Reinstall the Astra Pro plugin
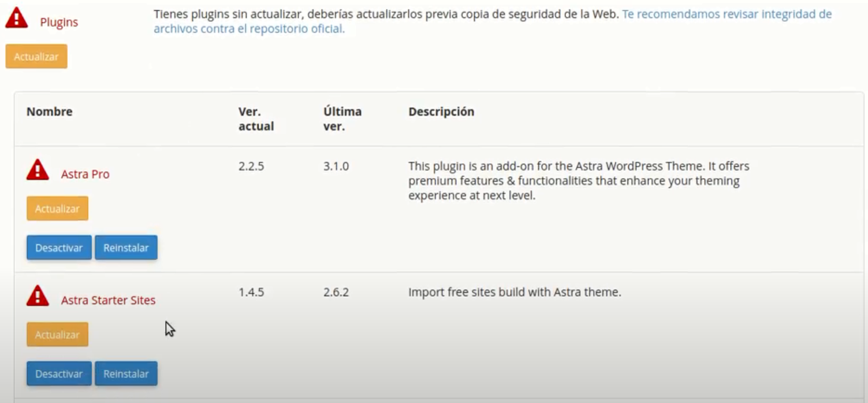 126,247
